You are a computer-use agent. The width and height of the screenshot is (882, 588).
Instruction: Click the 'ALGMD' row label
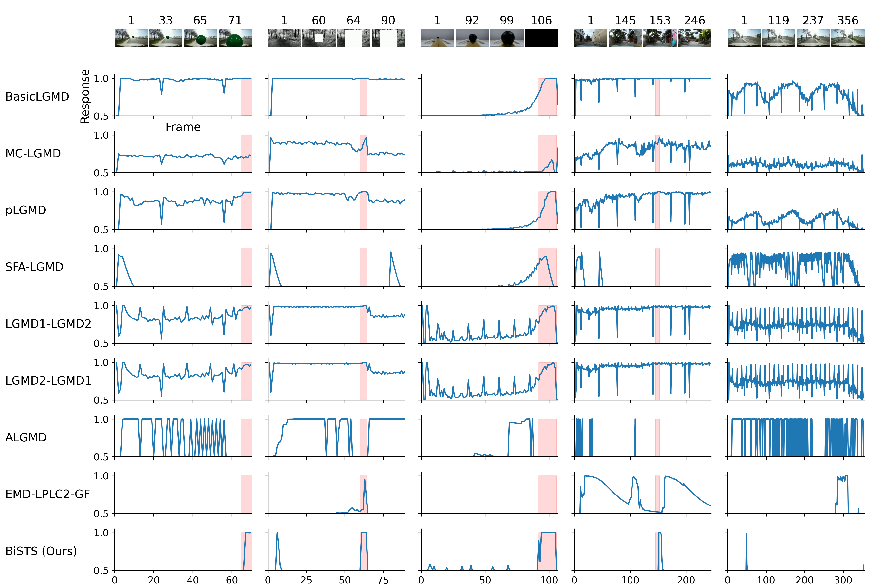[26, 438]
